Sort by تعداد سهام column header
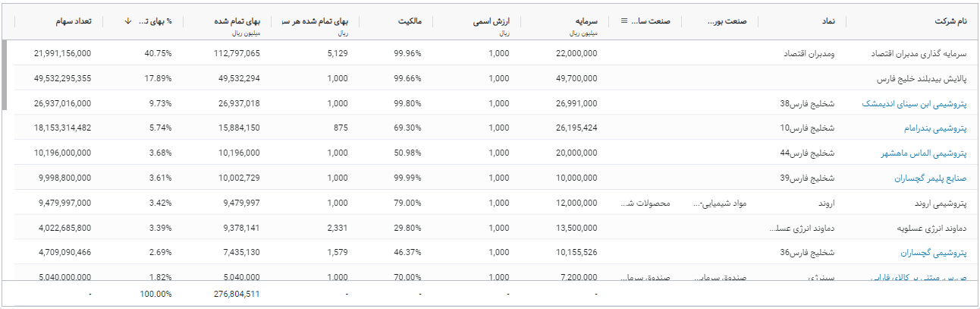This screenshot has width=980, height=309. (74, 21)
